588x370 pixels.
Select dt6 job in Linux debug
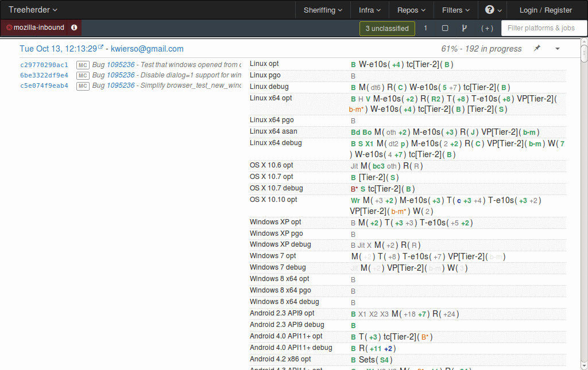376,88
